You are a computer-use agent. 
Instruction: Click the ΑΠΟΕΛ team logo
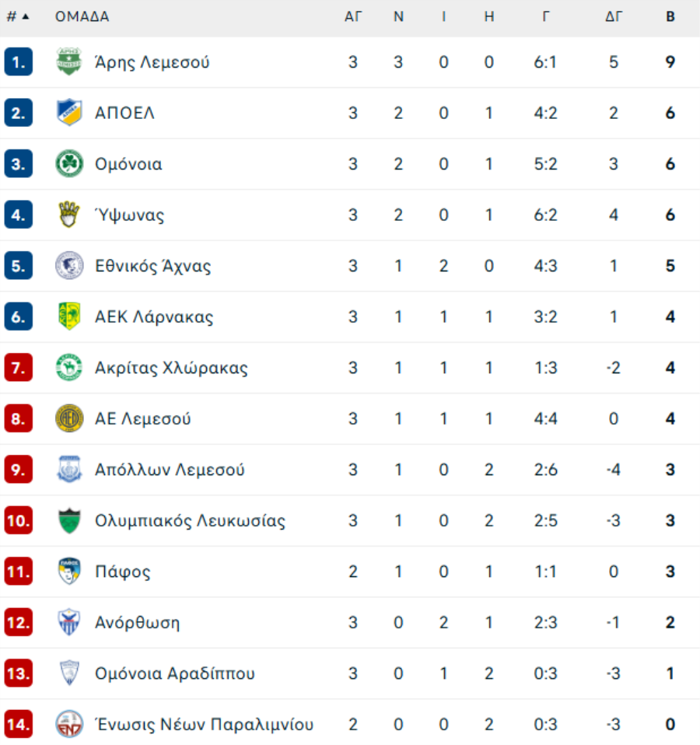pyautogui.click(x=69, y=112)
